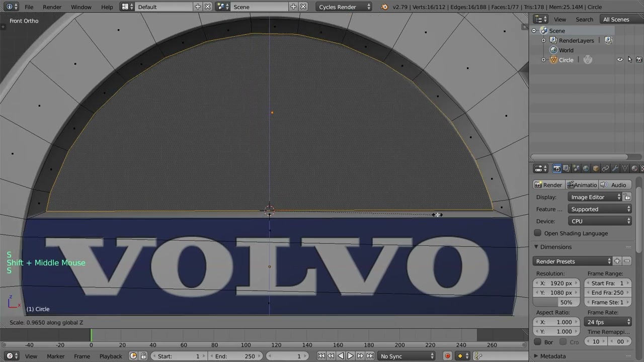The width and height of the screenshot is (644, 362).
Task: Open the Device CPU dropdown
Action: tap(599, 221)
